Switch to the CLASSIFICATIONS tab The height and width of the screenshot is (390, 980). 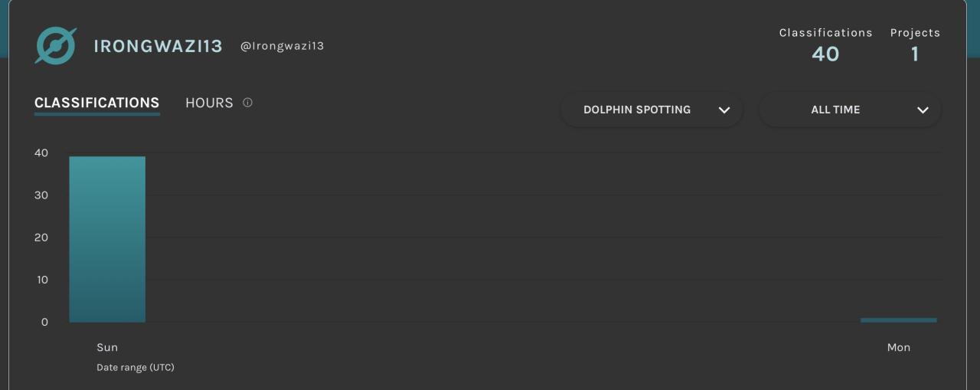pyautogui.click(x=96, y=103)
